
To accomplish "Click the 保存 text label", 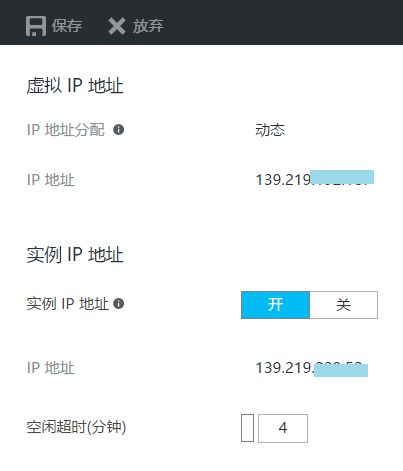I will 67,26.
